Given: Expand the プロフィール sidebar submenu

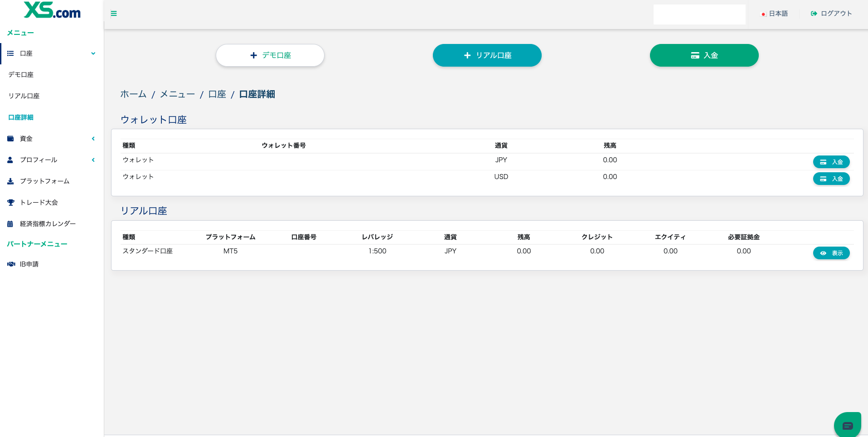Looking at the screenshot, I should [93, 160].
